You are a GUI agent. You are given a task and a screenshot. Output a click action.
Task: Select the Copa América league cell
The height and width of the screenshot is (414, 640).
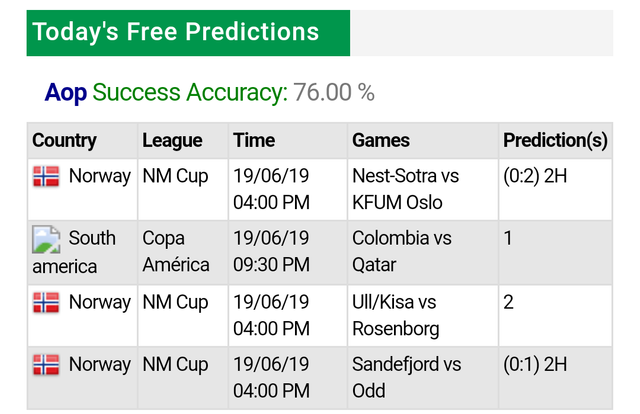(176, 252)
